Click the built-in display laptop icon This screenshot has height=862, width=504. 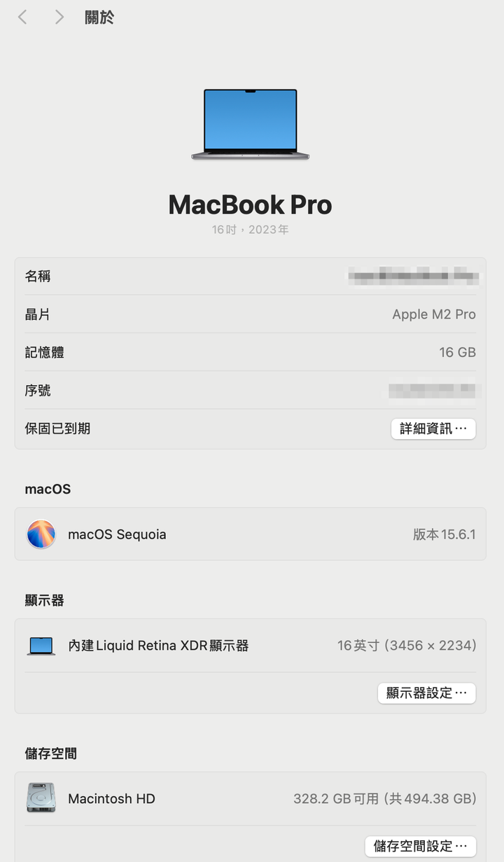(41, 646)
